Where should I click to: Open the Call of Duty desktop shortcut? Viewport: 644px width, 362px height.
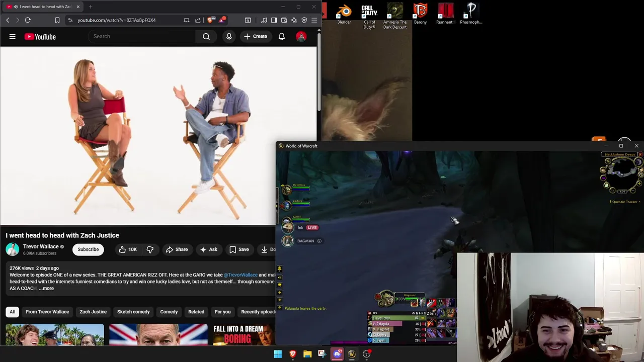tap(369, 16)
